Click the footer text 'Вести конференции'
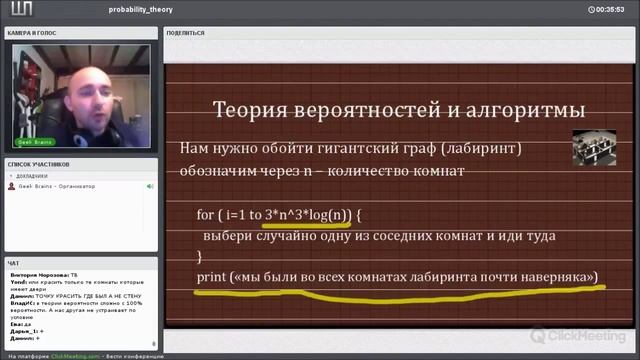This screenshot has width=640, height=360. click(135, 356)
